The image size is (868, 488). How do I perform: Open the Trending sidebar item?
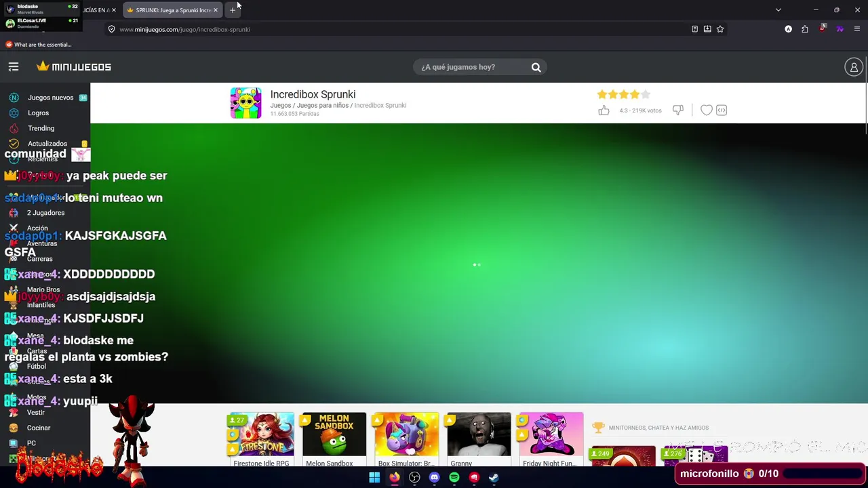pyautogui.click(x=41, y=128)
